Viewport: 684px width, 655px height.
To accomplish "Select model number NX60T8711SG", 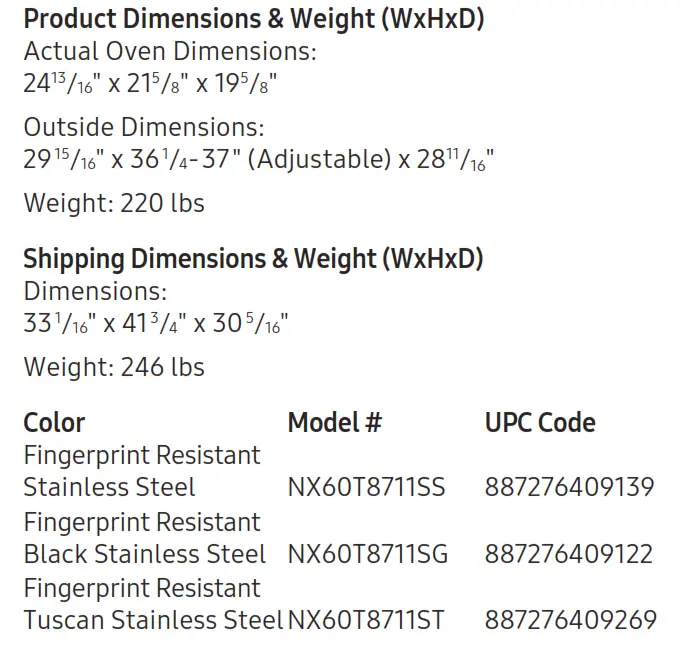I will (368, 554).
